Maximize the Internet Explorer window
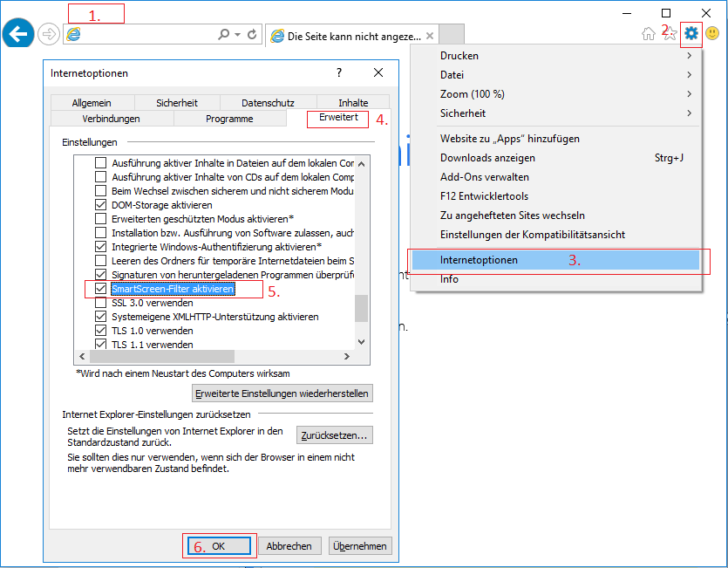Image resolution: width=728 pixels, height=568 pixels. click(x=666, y=13)
